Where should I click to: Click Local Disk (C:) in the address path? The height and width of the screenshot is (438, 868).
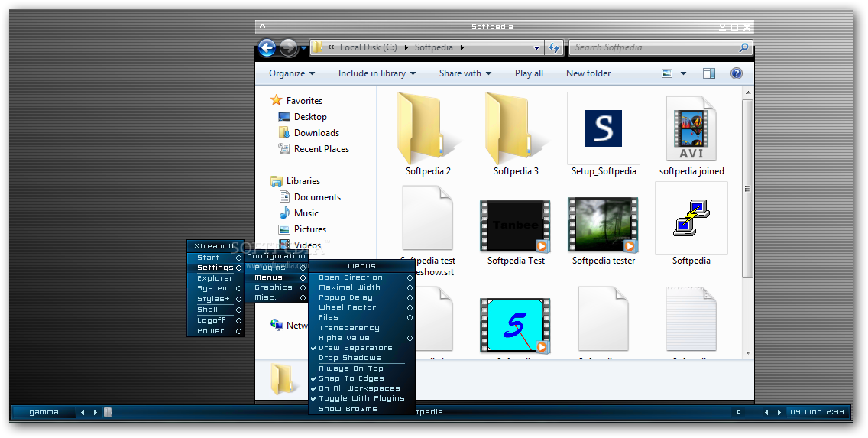click(368, 47)
